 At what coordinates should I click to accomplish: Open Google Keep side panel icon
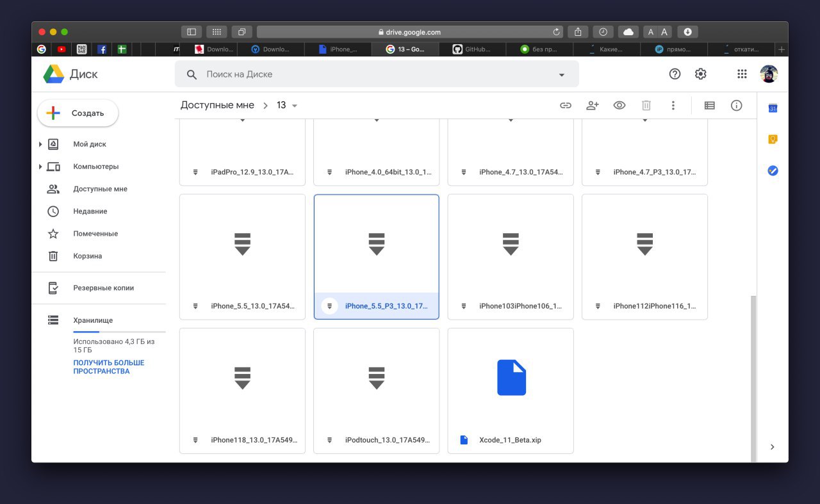pyautogui.click(x=773, y=139)
